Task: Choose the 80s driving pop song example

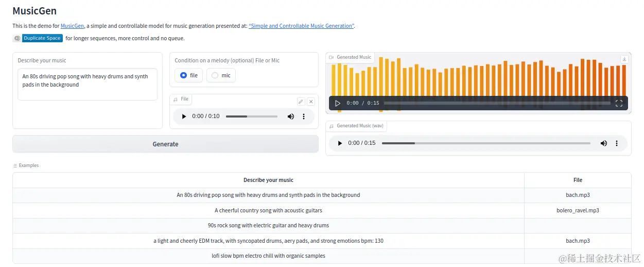Action: tap(268, 195)
